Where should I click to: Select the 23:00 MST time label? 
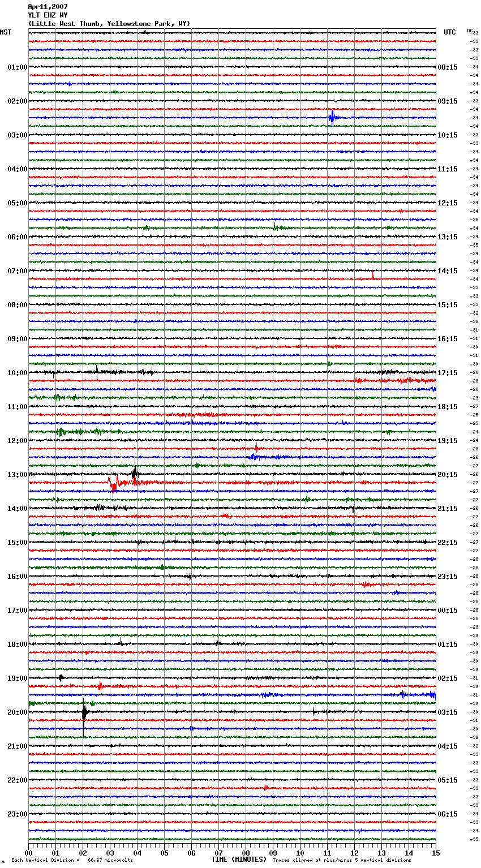17,814
